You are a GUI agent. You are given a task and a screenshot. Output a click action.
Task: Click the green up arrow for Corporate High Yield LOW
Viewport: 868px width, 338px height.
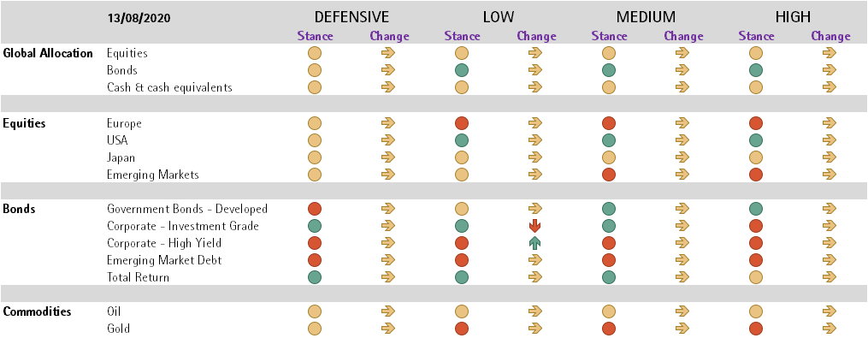pos(534,243)
